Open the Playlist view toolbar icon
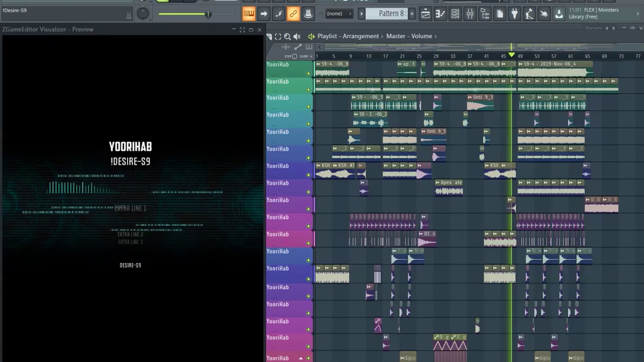Screen dimensions: 644x362 (425, 14)
